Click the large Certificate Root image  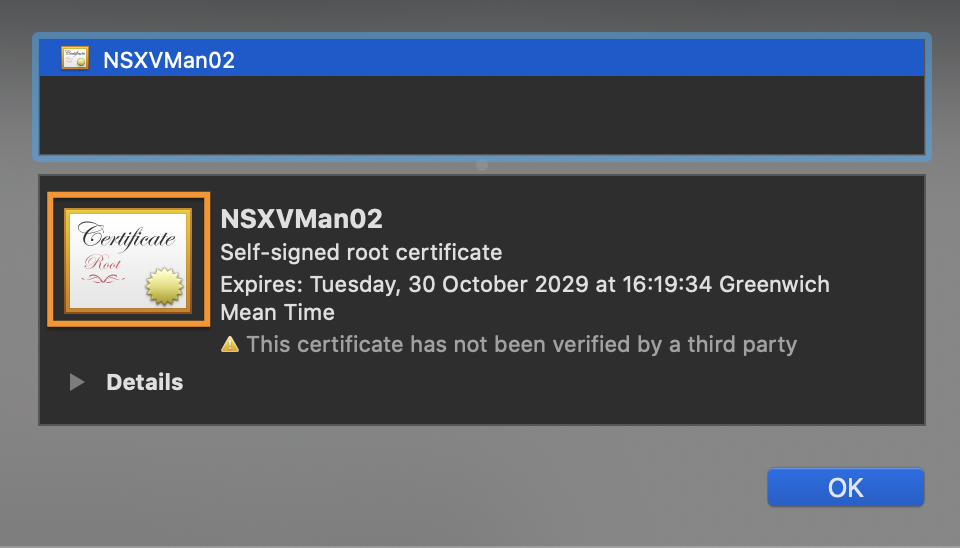click(x=129, y=260)
